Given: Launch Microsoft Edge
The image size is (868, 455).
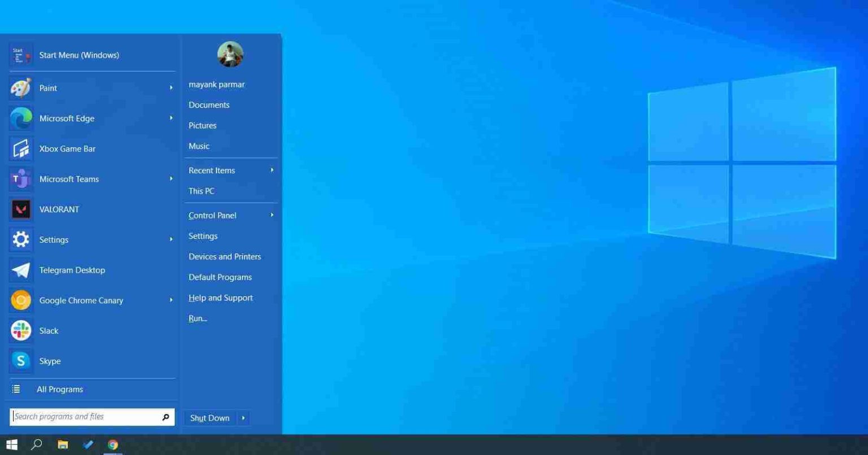Looking at the screenshot, I should point(67,118).
